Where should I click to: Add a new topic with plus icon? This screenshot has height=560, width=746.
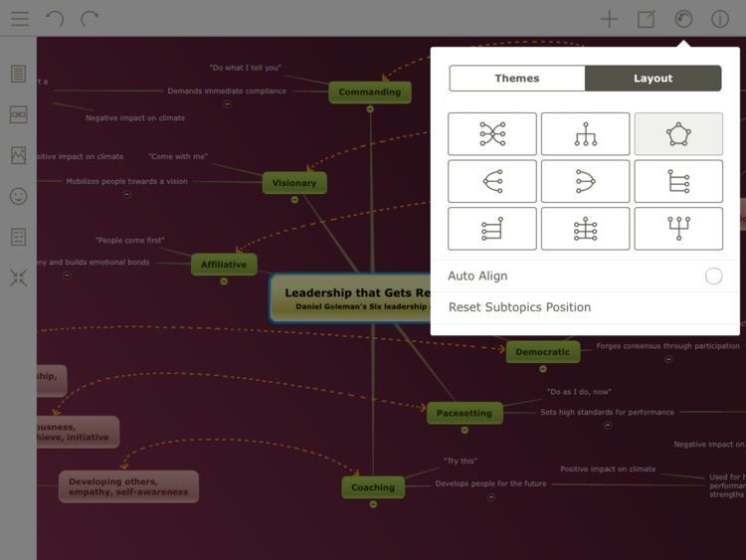(x=610, y=19)
